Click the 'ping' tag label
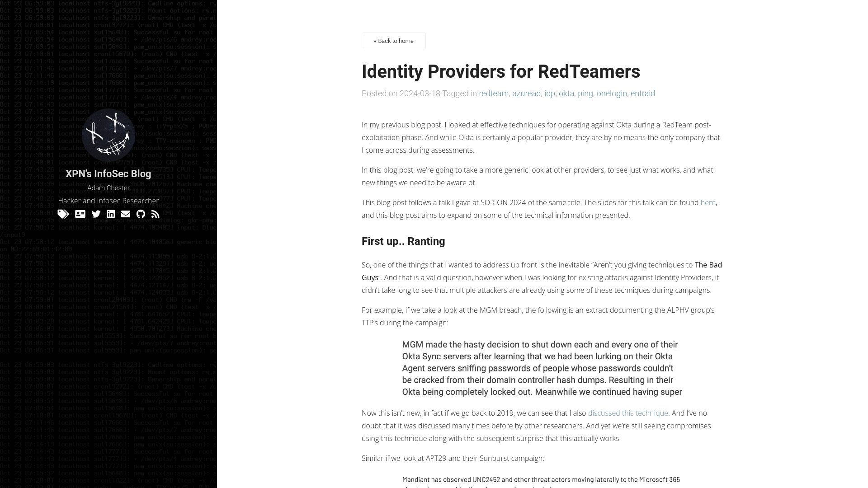Viewport: 868px width, 488px height. tap(585, 93)
